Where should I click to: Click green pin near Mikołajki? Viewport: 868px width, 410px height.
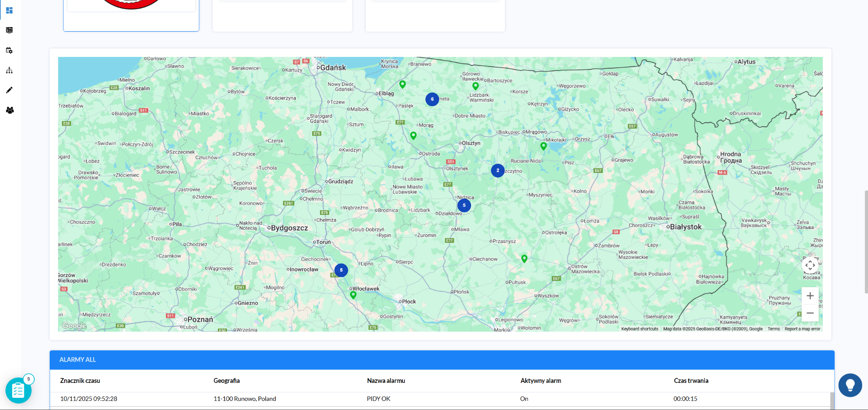pos(543,146)
